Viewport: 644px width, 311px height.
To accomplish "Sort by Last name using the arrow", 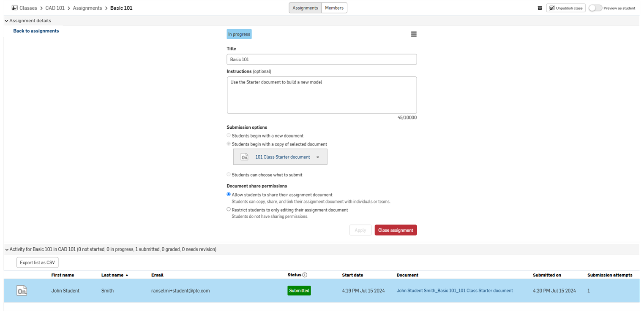I will pos(127,275).
